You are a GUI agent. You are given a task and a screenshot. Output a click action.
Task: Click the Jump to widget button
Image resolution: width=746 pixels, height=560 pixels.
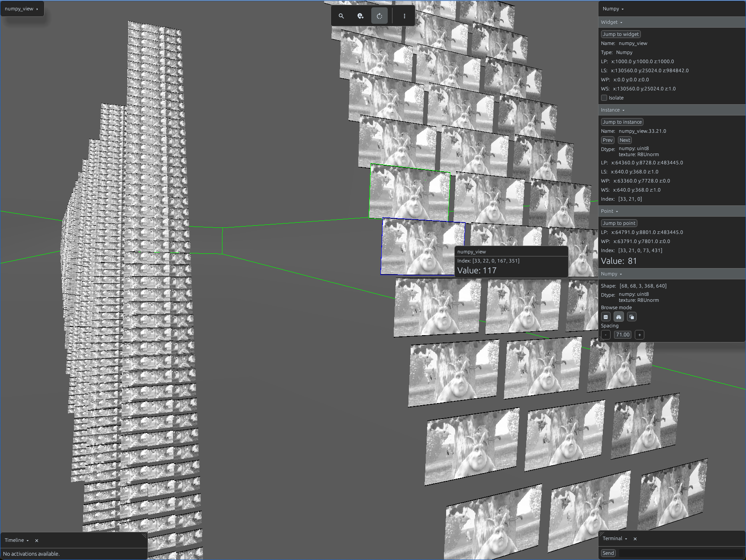(621, 34)
